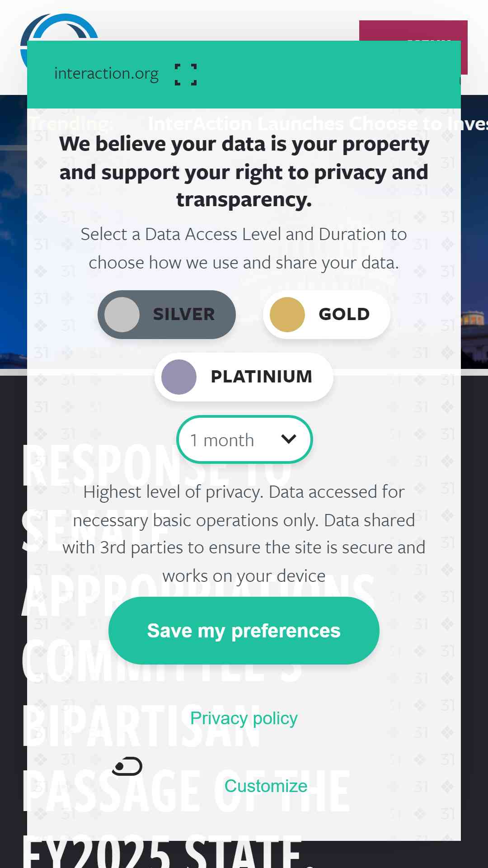
Task: Click the Trending label in the ticker
Action: coord(71,124)
